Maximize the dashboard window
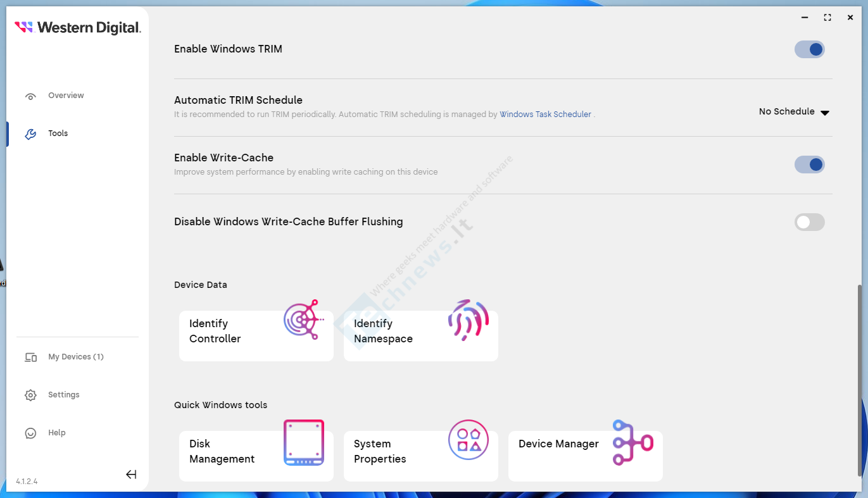 (x=827, y=18)
